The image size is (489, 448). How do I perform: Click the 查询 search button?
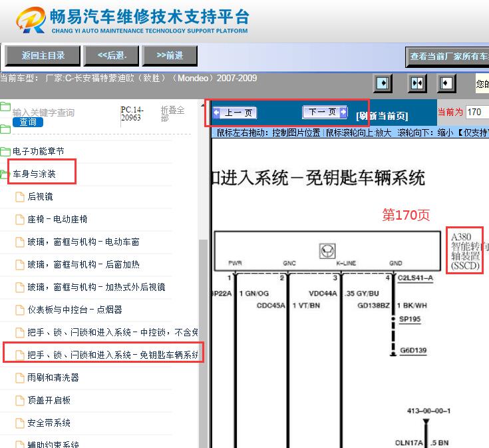pyautogui.click(x=28, y=122)
